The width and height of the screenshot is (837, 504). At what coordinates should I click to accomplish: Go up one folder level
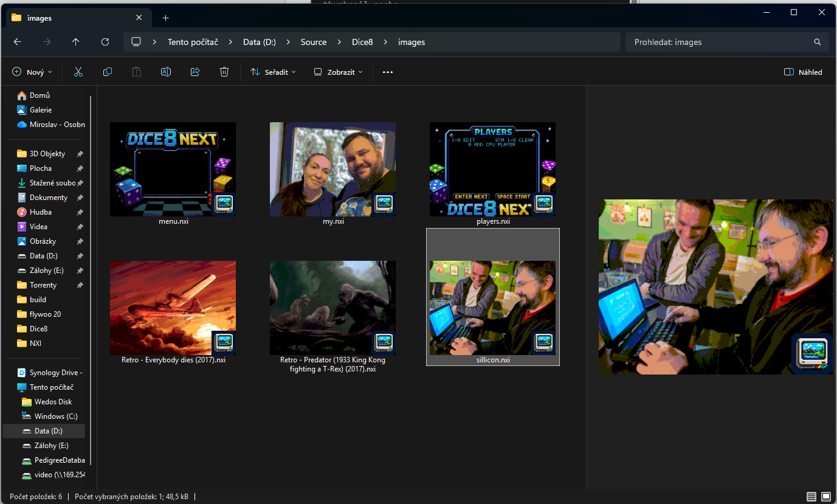75,42
